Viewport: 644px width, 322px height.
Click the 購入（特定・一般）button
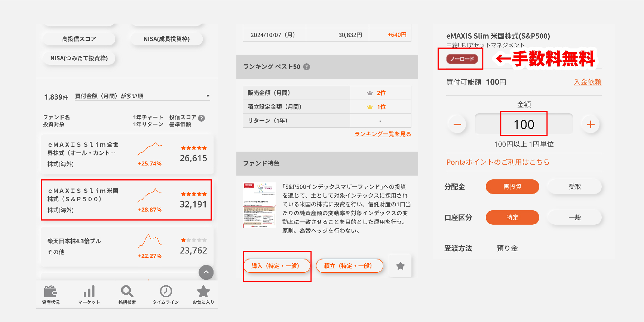(277, 266)
